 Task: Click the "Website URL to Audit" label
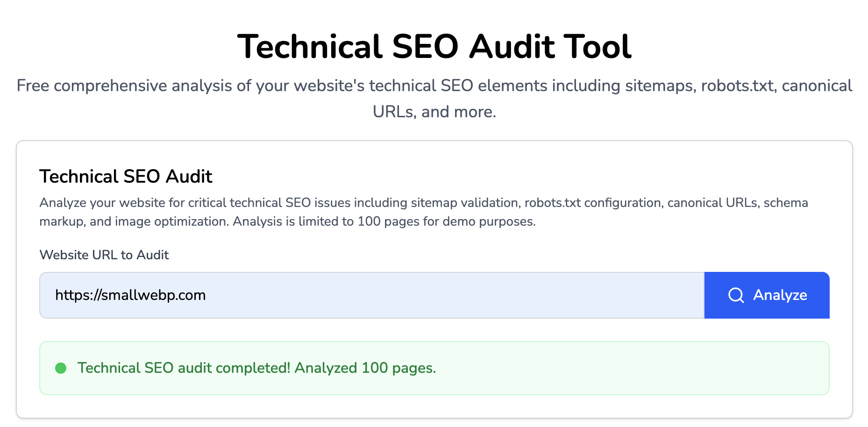click(x=104, y=255)
